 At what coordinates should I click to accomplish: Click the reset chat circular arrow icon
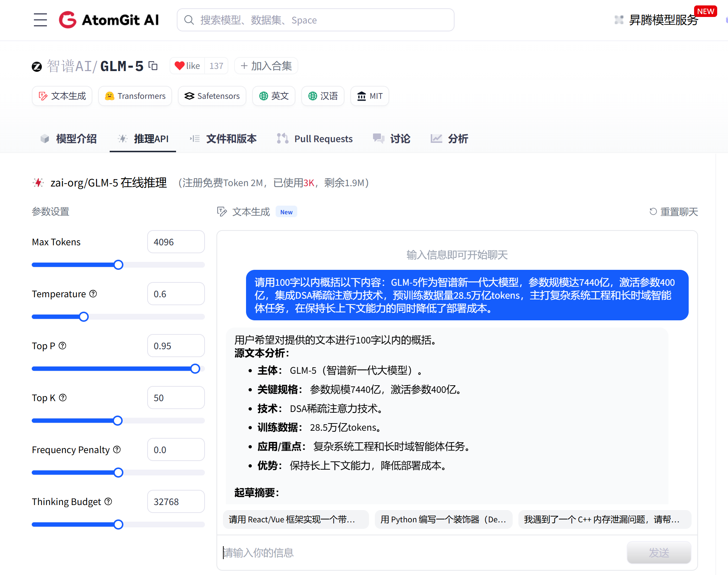(653, 211)
